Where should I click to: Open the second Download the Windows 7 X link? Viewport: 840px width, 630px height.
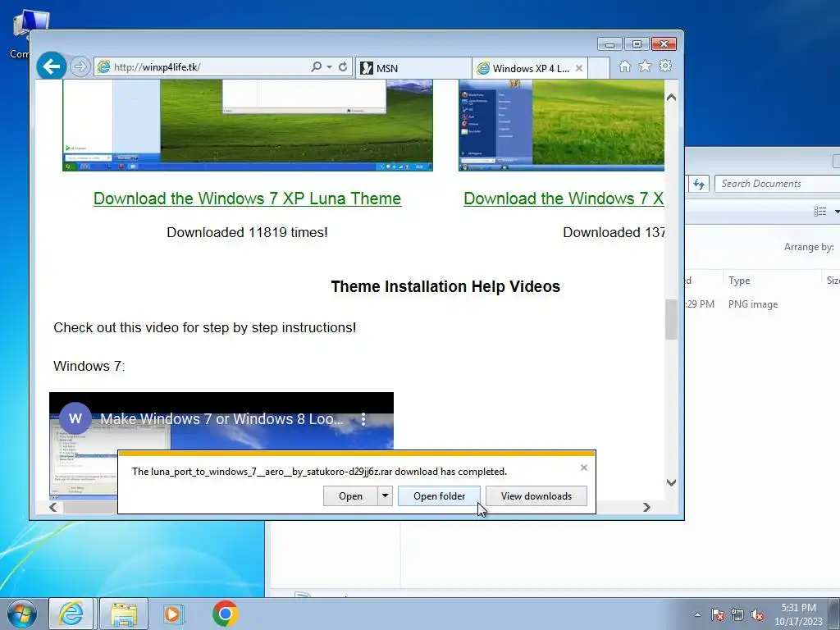point(564,199)
